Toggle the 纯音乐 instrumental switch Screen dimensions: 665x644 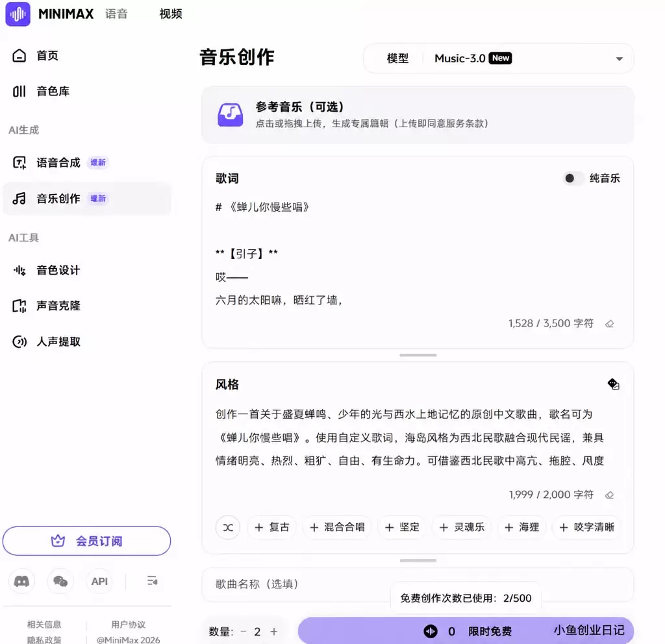573,179
